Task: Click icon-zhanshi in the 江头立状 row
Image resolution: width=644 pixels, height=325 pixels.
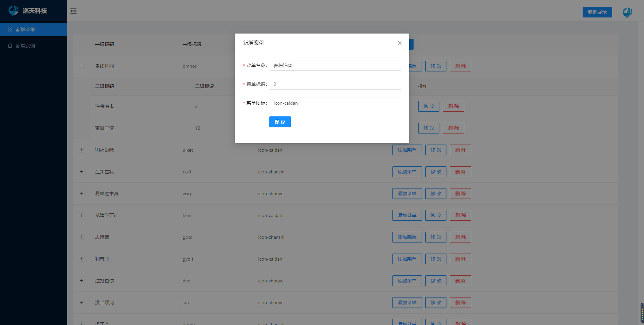Action: coord(271,172)
